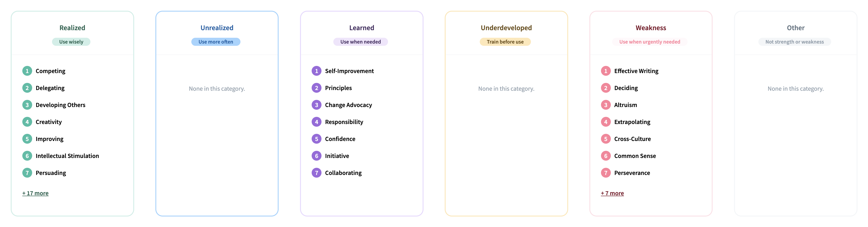
Task: Click the green number 7 badge beside Persuading
Action: [x=27, y=173]
